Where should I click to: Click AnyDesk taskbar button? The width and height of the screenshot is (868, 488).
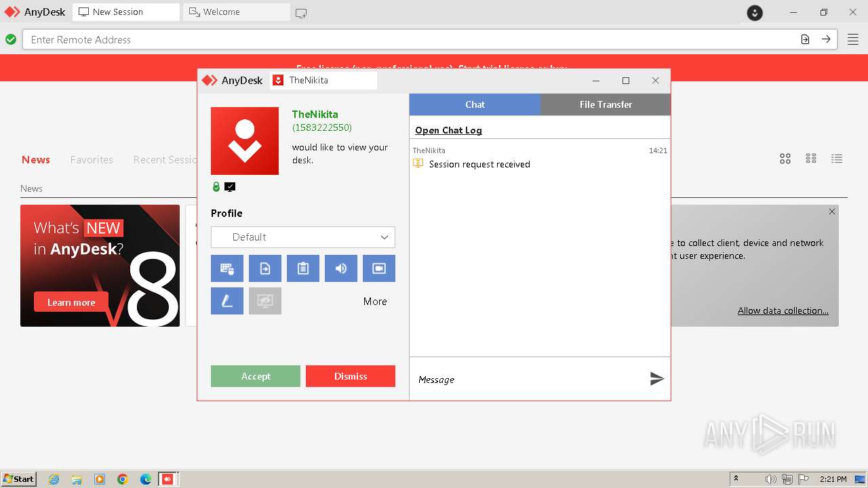[168, 479]
